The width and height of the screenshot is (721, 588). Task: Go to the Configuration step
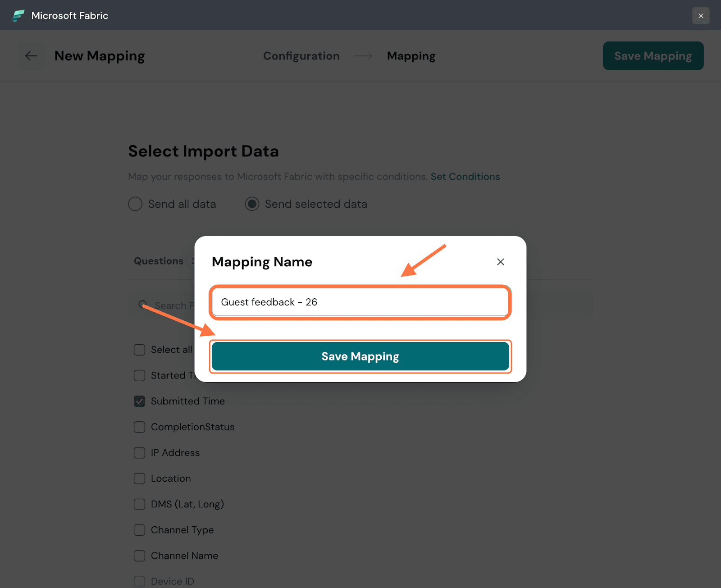[x=301, y=56]
